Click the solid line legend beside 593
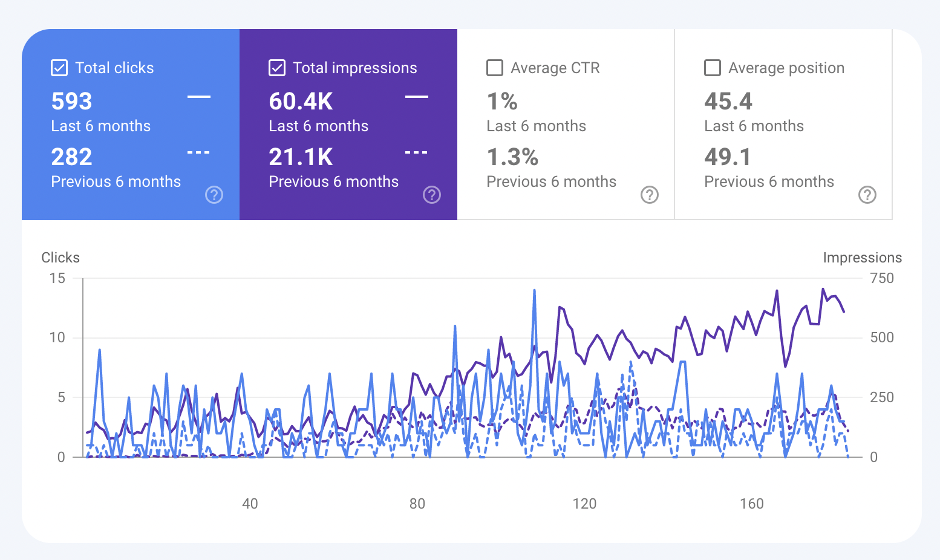The width and height of the screenshot is (940, 560). tap(199, 97)
